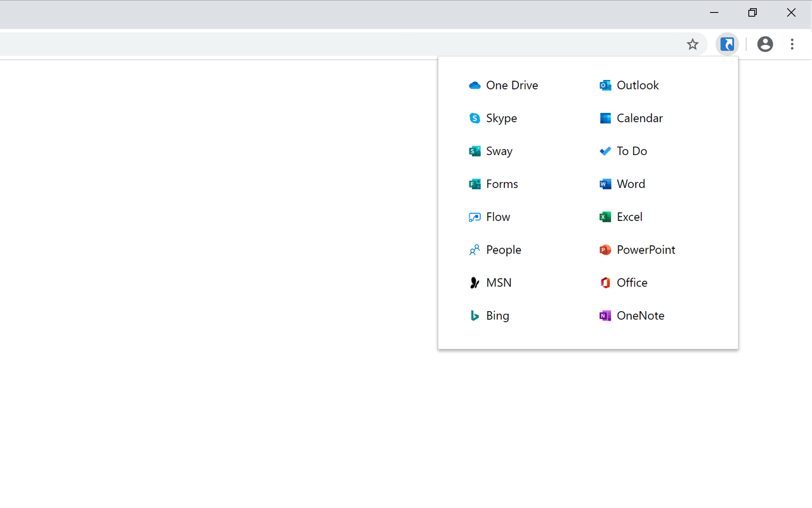812x508 pixels.
Task: Select the "Skype" label
Action: [x=502, y=118]
